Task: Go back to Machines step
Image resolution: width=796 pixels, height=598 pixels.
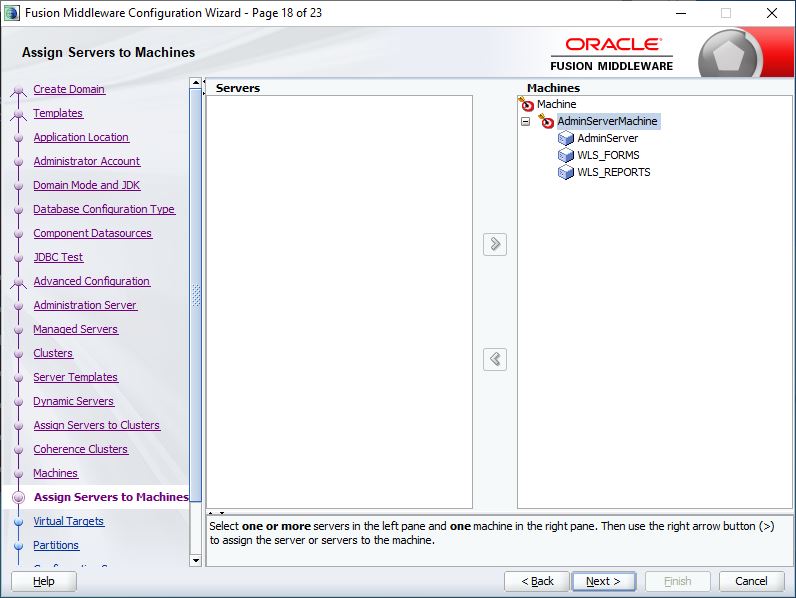Action: click(55, 473)
